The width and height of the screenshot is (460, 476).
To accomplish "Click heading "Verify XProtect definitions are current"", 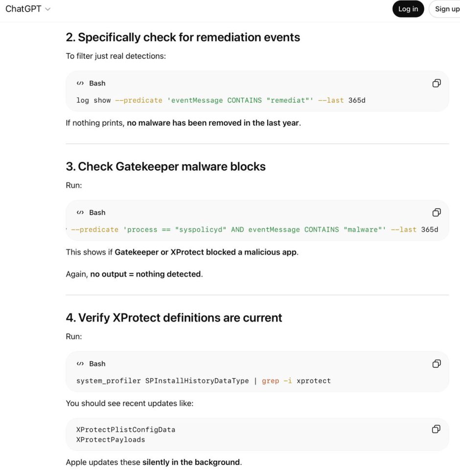I will [x=174, y=317].
